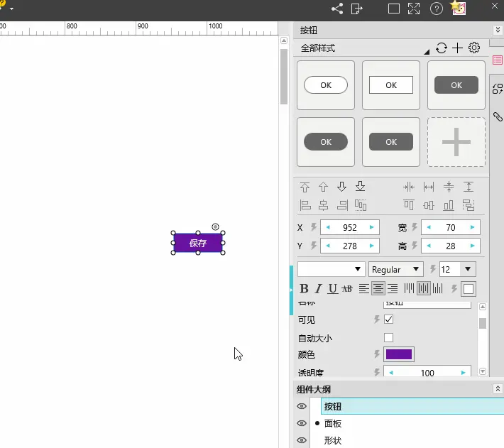
Task: Click the Bold formatting button
Action: [304, 288]
